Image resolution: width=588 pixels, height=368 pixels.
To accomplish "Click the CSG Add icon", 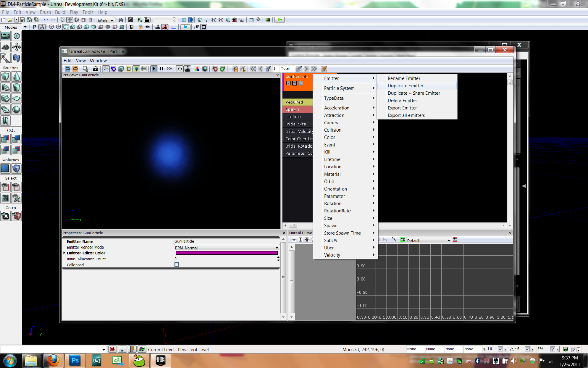I will pyautogui.click(x=6, y=139).
